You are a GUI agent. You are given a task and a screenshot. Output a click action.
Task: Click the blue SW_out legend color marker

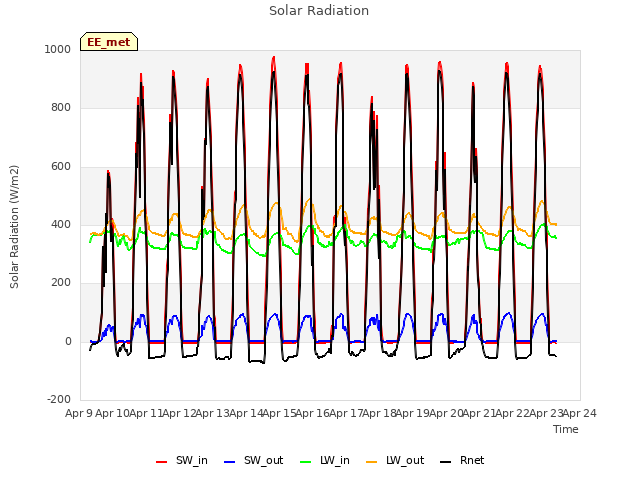point(230,462)
